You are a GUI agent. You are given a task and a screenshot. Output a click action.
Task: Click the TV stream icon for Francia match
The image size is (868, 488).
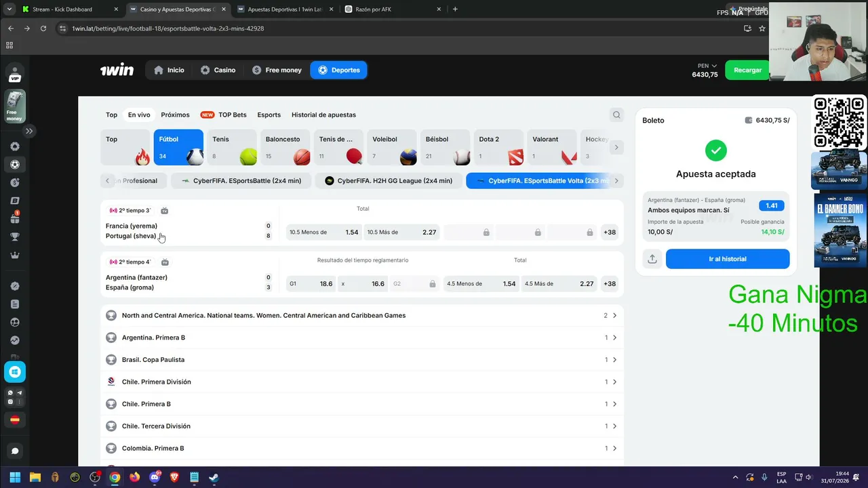[164, 211]
